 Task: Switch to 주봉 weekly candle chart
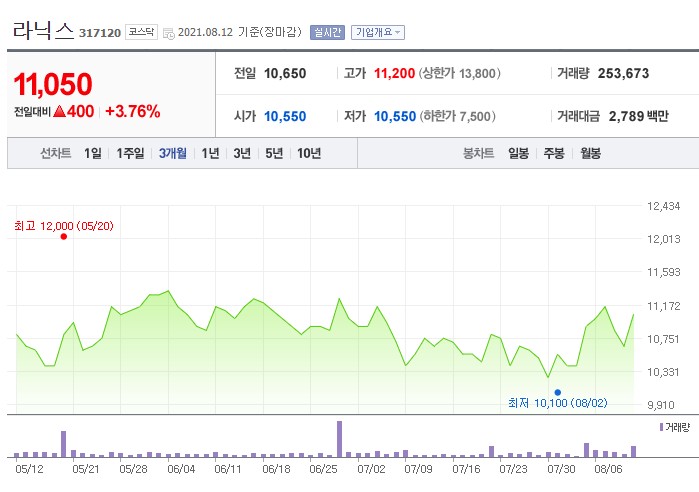tap(554, 153)
